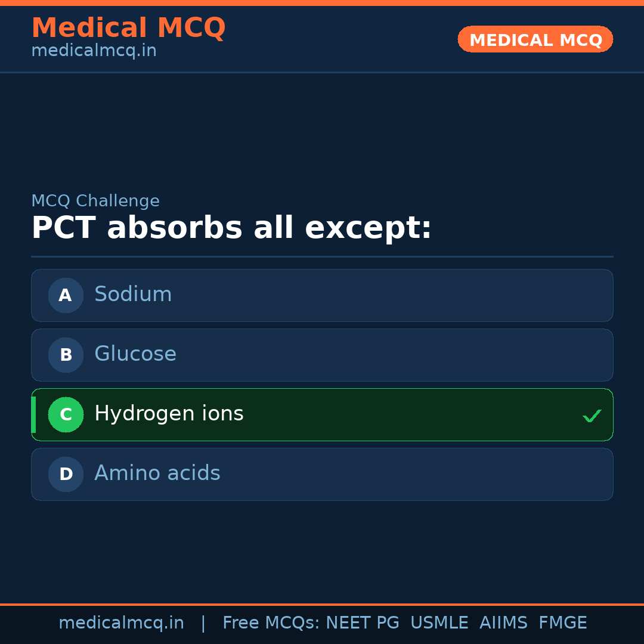Click the orange MEDICAL MCQ badge
This screenshot has height=644, width=644.
pos(535,39)
